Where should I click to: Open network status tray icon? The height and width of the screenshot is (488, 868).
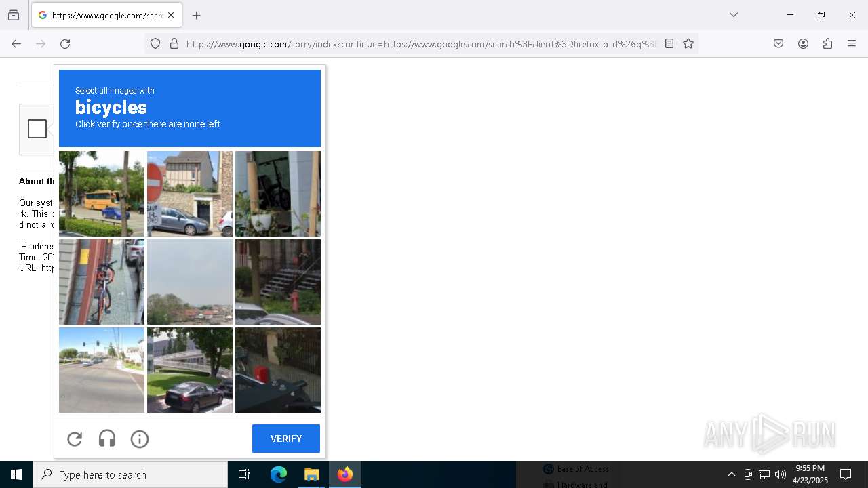[764, 474]
